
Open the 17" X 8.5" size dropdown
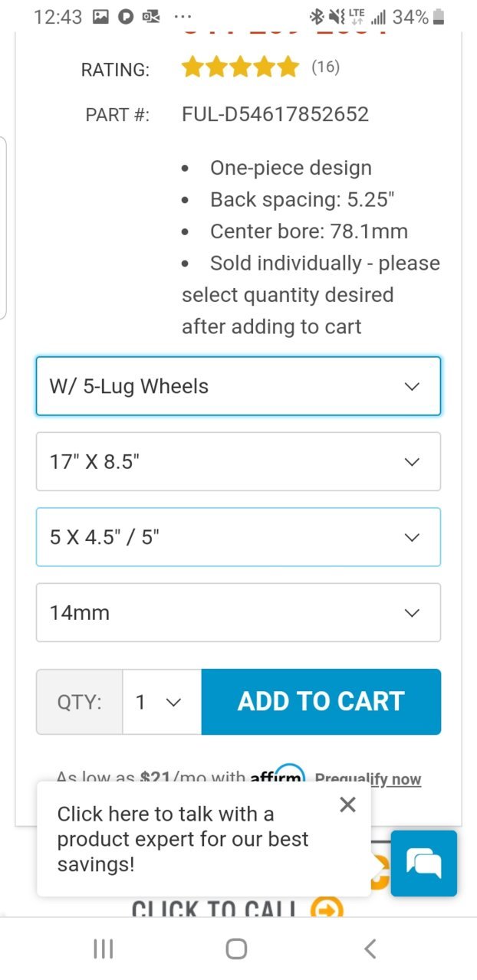click(238, 461)
